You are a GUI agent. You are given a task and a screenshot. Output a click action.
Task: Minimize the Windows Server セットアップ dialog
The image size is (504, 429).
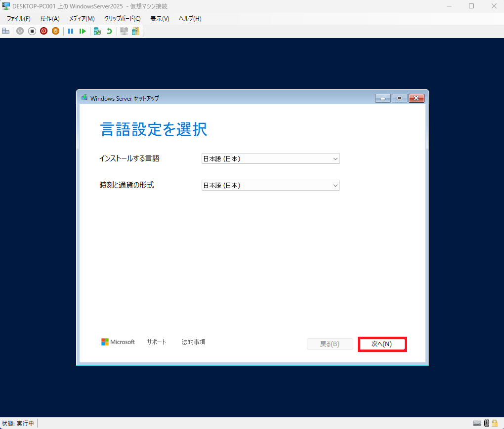point(383,98)
